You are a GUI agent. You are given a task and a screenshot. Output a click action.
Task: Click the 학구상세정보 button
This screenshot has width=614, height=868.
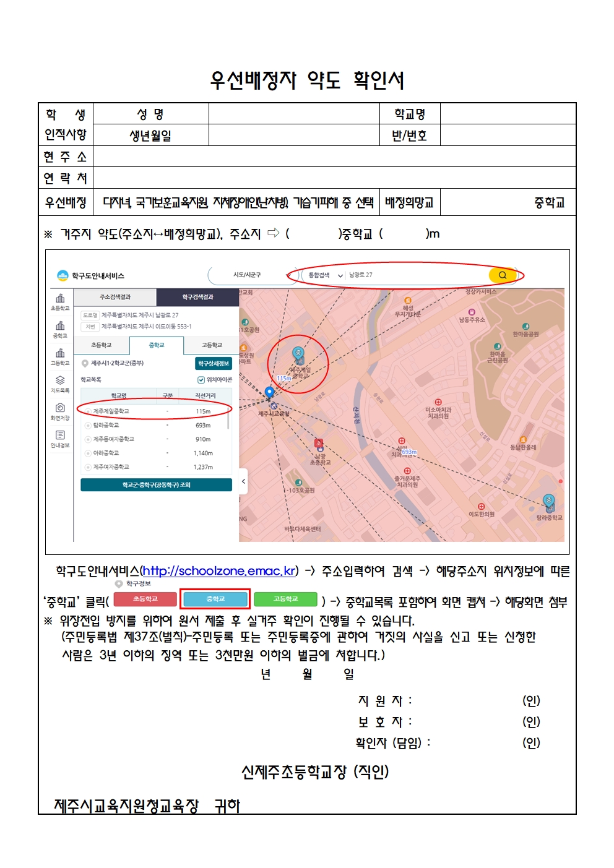(214, 364)
